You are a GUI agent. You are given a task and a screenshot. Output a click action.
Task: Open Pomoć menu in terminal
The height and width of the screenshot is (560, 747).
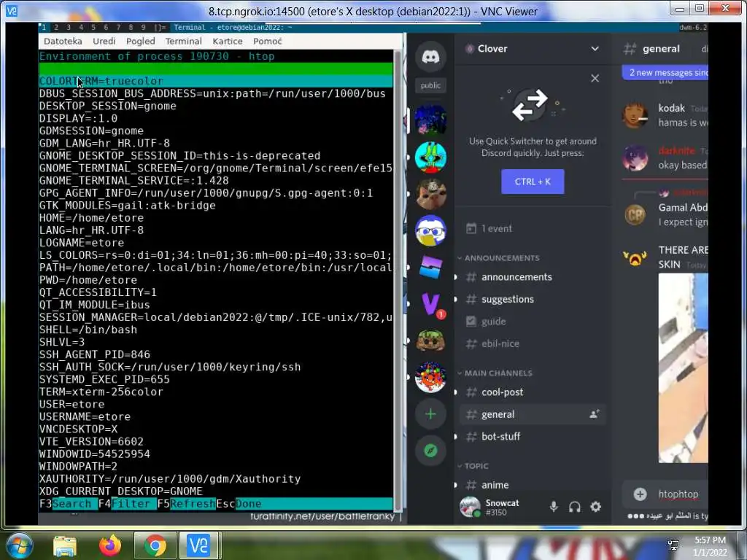point(267,42)
